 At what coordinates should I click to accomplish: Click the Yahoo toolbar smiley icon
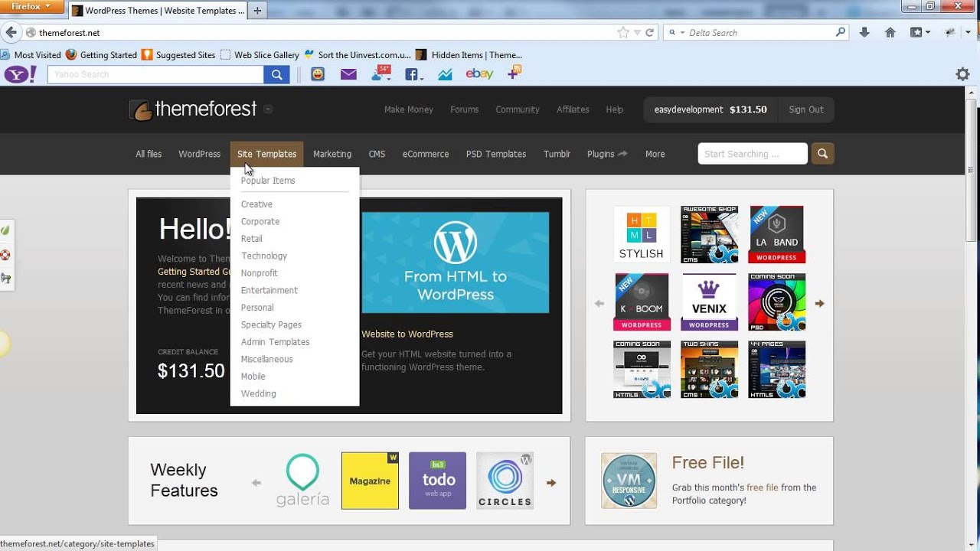pyautogui.click(x=318, y=74)
